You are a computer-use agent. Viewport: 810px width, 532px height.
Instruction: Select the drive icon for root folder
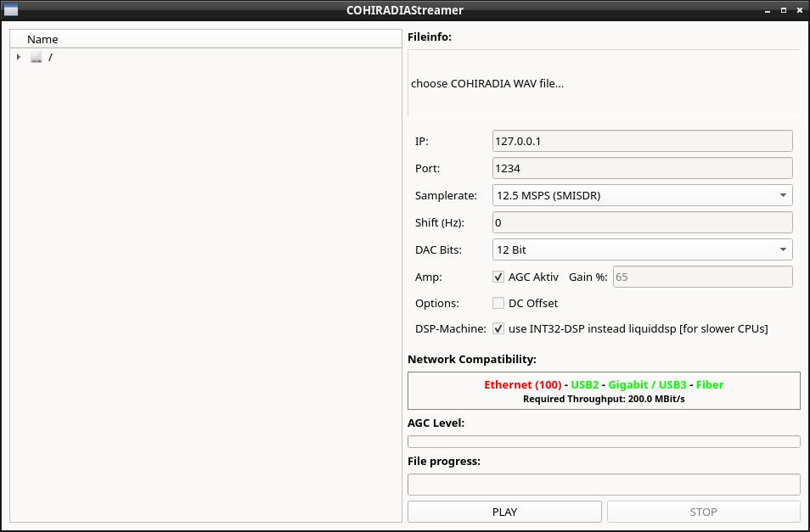click(36, 57)
